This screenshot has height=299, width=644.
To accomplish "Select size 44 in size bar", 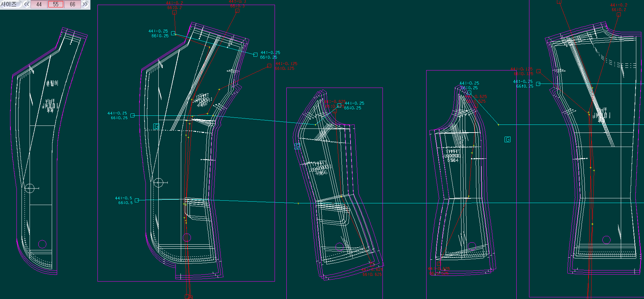I will pos(39,4).
